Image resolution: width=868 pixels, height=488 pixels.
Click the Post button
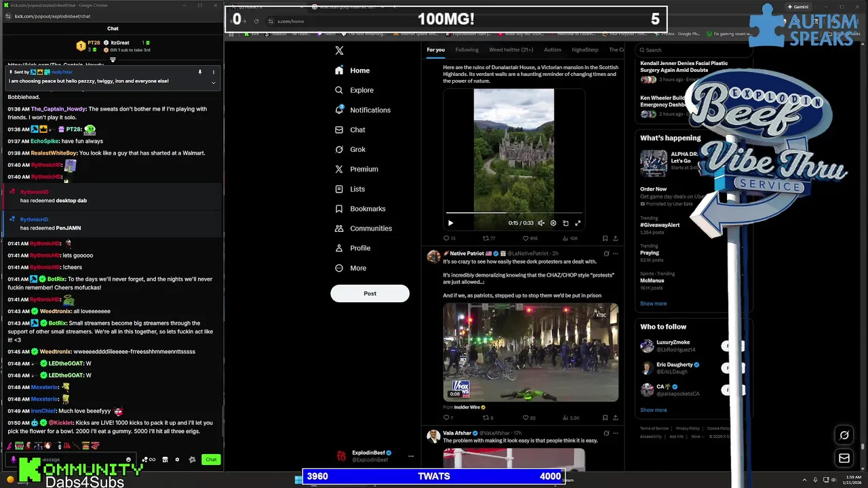point(370,293)
